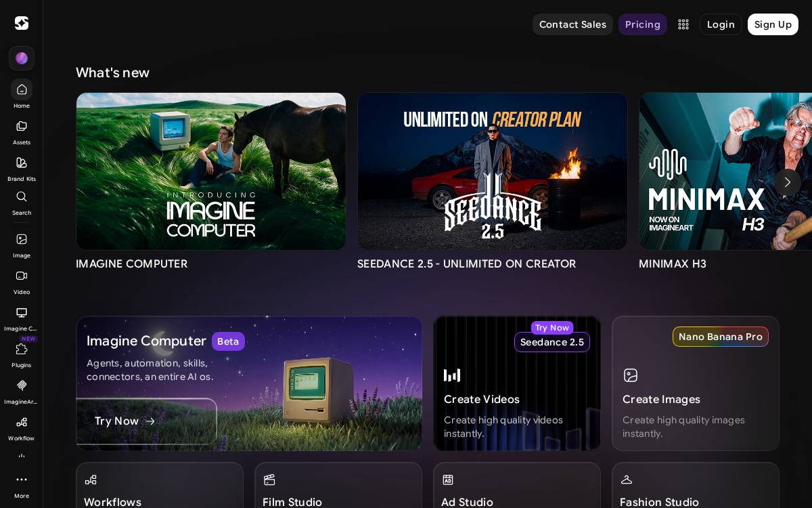The height and width of the screenshot is (508, 812).
Task: Select the Seedance 2.5 badge
Action: [x=552, y=342]
